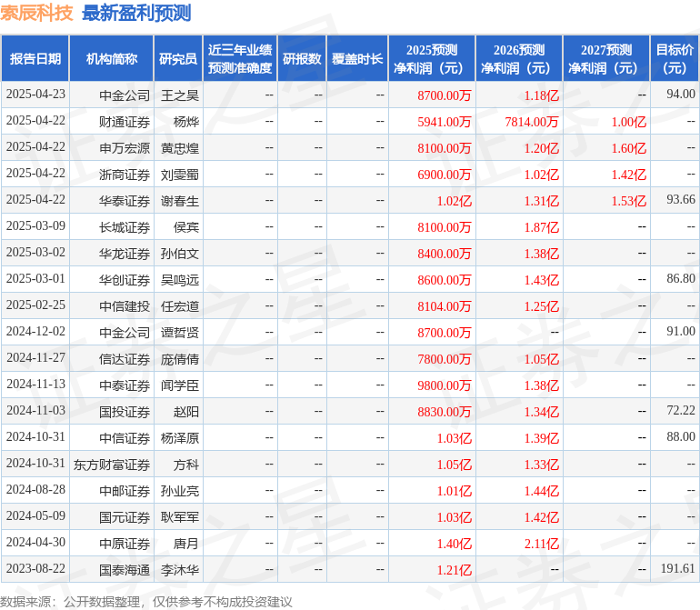Click institution 中信证券
Screen dimensions: 700x610
(x=125, y=437)
